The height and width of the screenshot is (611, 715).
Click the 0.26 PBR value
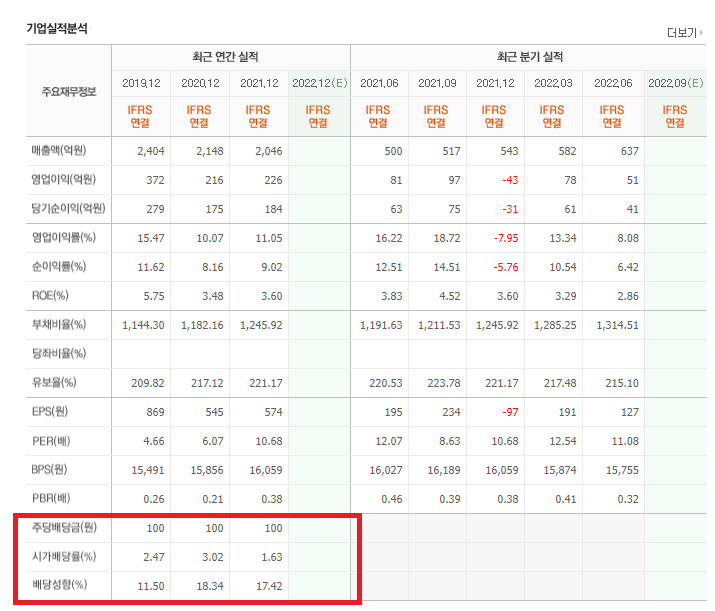[154, 499]
